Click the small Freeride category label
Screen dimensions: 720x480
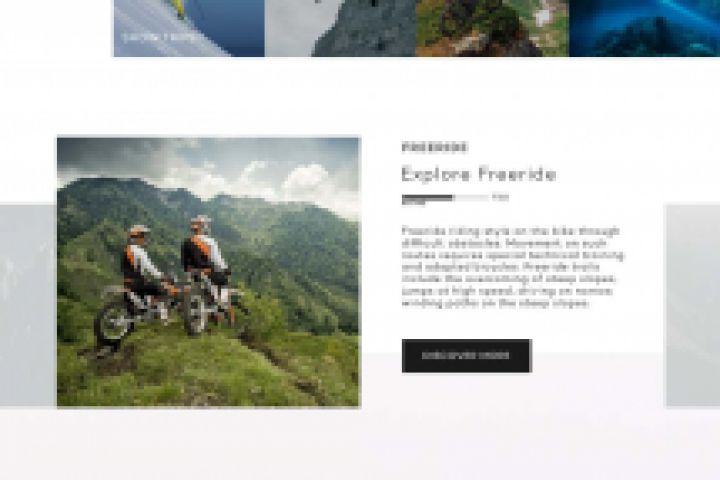click(434, 147)
